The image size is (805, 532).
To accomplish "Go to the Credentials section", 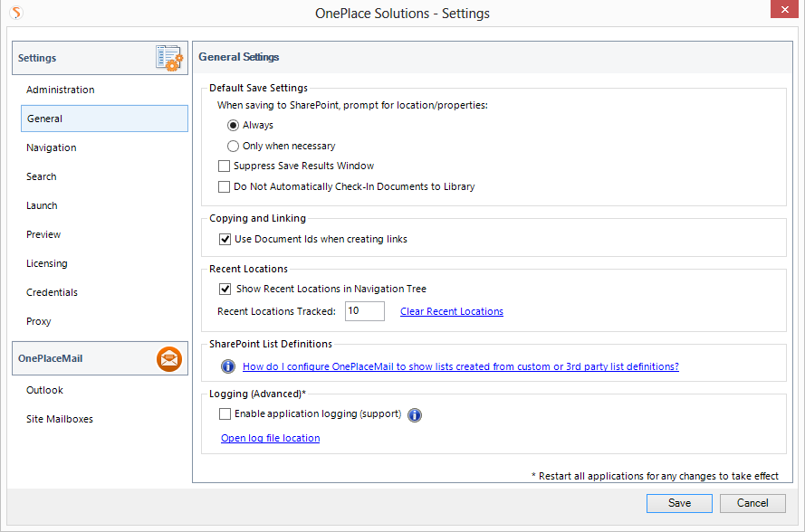I will (53, 292).
